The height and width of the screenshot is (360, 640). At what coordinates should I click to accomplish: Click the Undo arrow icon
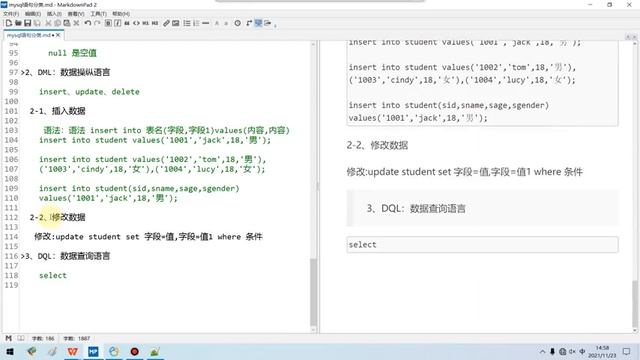click(x=87, y=23)
